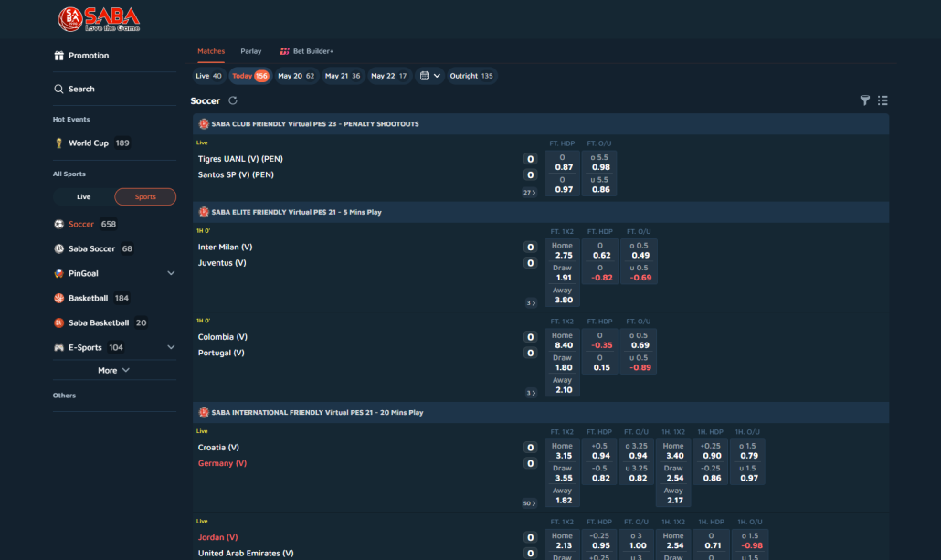Bet Draw 1.91 Inter Milan vs Juventus
This screenshot has height=560, width=941.
point(563,272)
